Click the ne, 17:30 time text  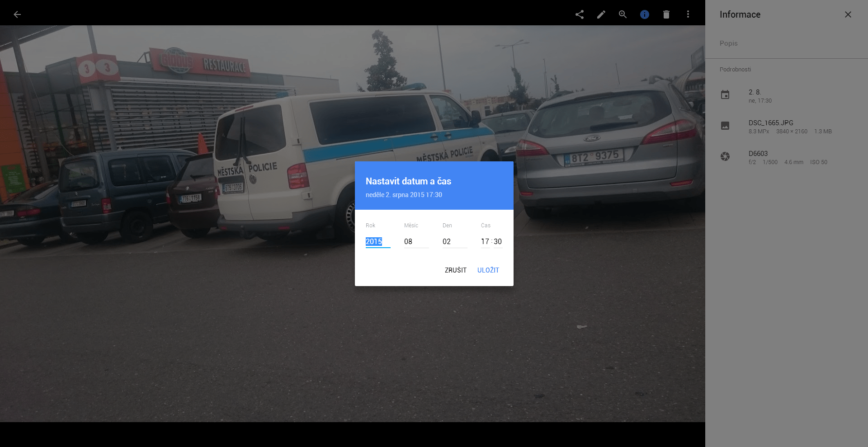pos(760,101)
